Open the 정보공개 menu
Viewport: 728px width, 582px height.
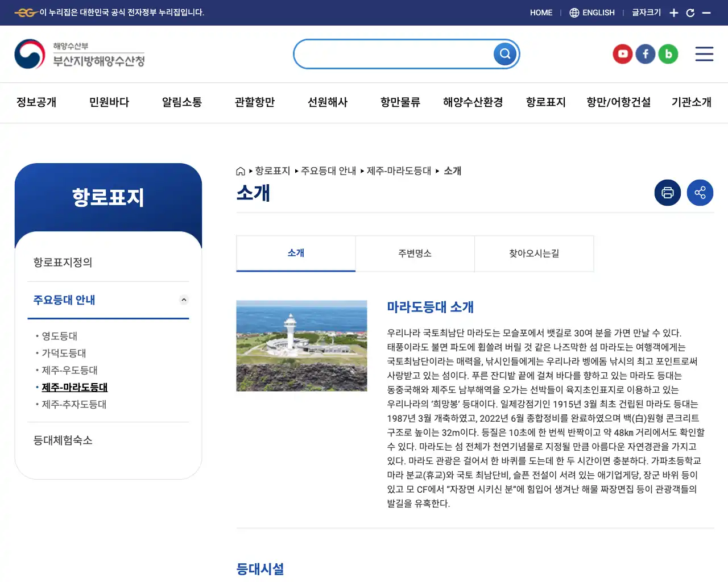click(36, 102)
